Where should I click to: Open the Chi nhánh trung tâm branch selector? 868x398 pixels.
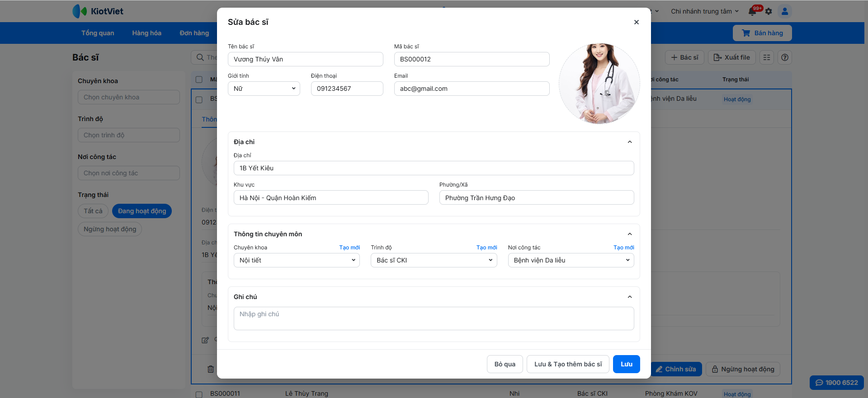705,11
